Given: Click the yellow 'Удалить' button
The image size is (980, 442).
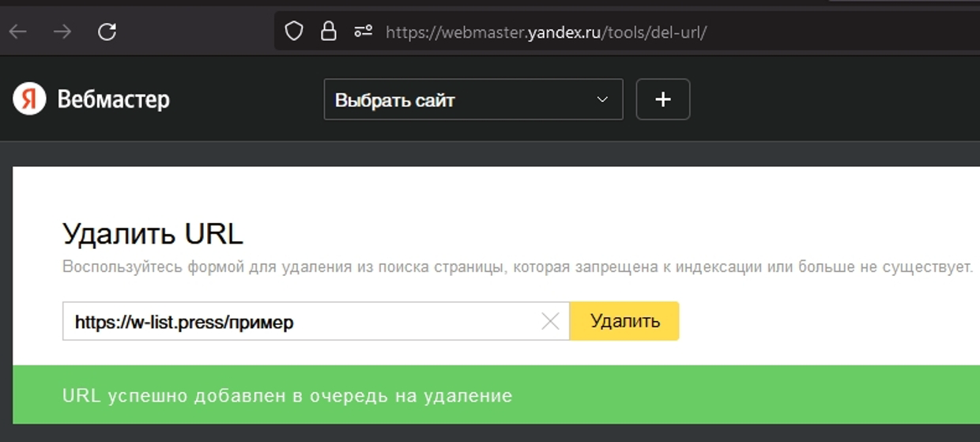Looking at the screenshot, I should [x=624, y=321].
